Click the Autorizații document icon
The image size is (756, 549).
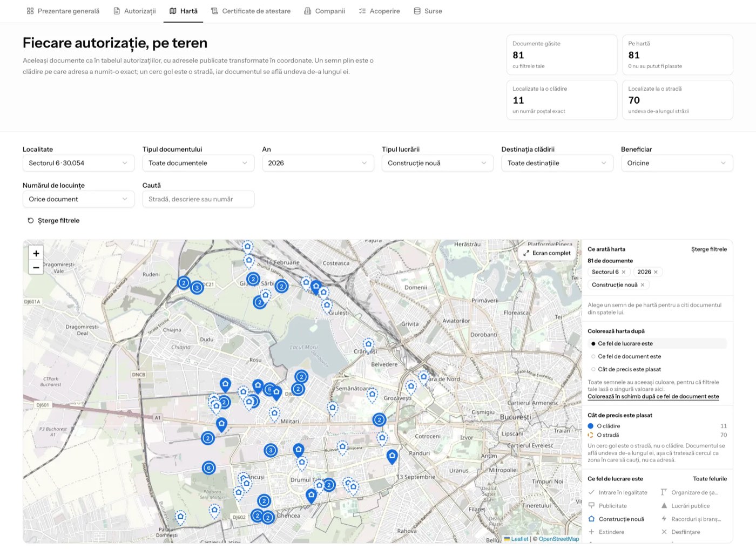pyautogui.click(x=117, y=11)
